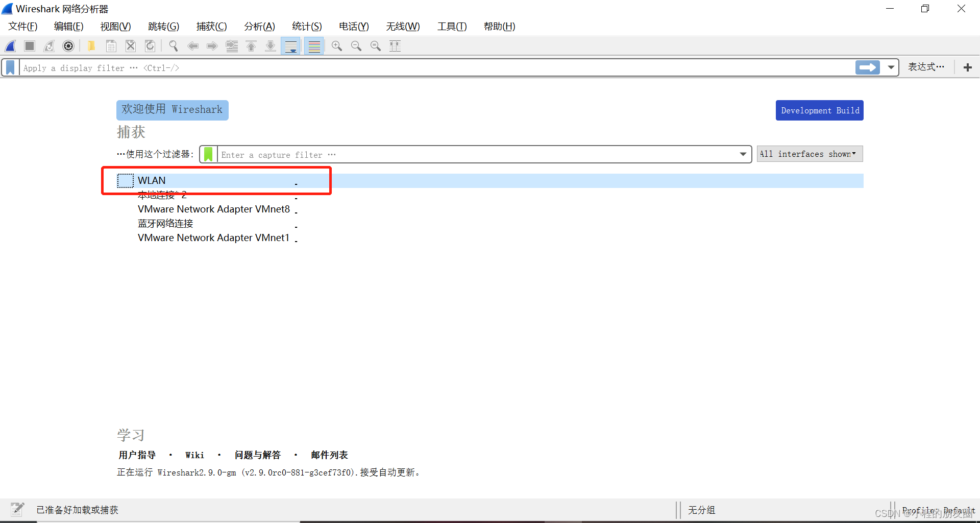Select the WLAN interface

pos(490,181)
